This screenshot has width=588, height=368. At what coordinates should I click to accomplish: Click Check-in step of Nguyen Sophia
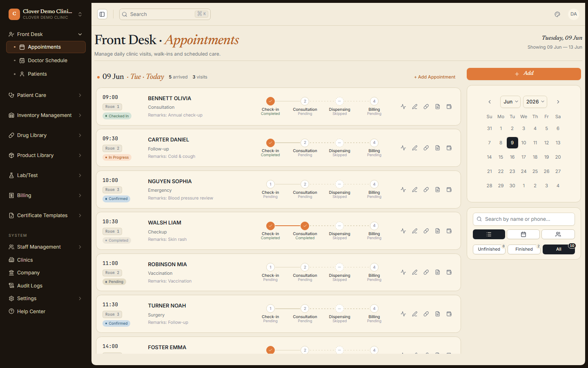coord(270,184)
